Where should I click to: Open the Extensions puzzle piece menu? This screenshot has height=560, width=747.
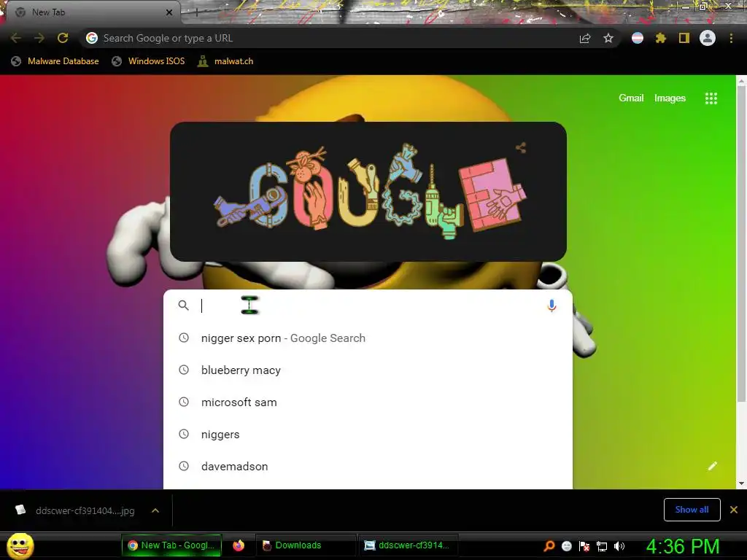point(661,38)
